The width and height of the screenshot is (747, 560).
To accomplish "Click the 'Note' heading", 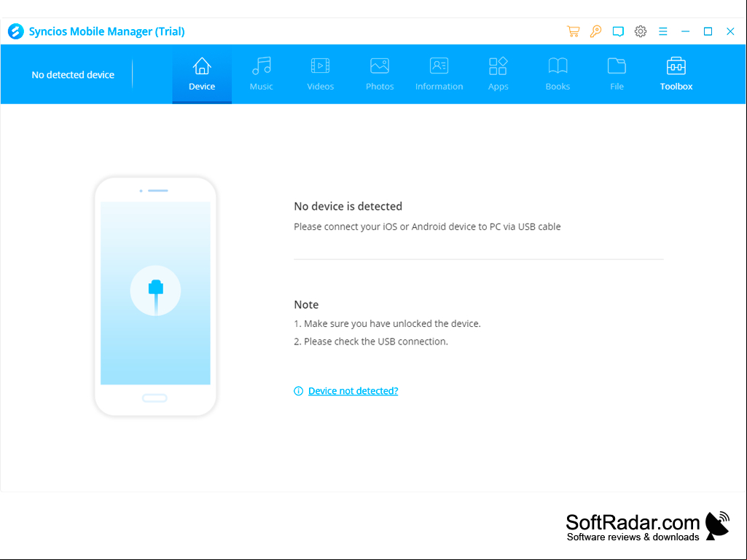I will click(306, 305).
